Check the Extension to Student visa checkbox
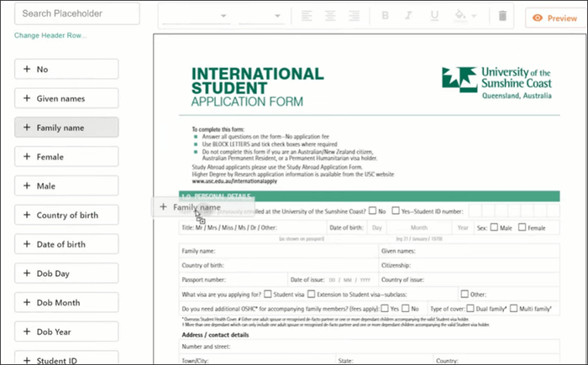Screen dimensions: 588x365 (x=312, y=294)
